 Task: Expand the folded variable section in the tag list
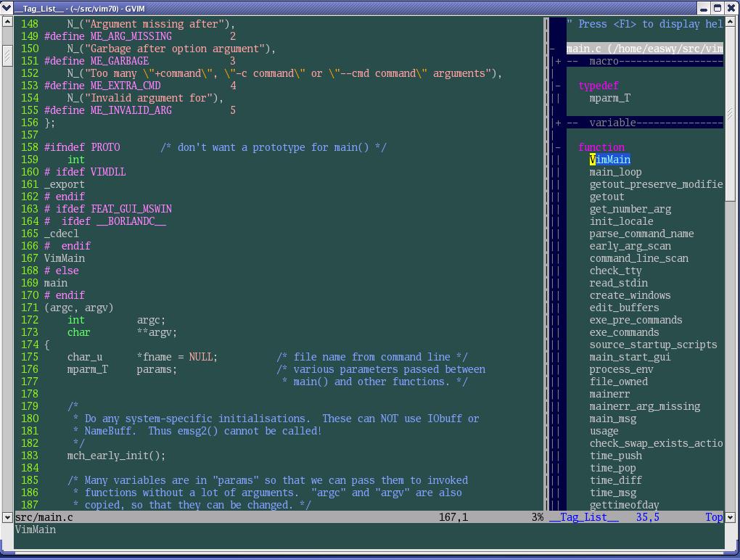(x=559, y=123)
